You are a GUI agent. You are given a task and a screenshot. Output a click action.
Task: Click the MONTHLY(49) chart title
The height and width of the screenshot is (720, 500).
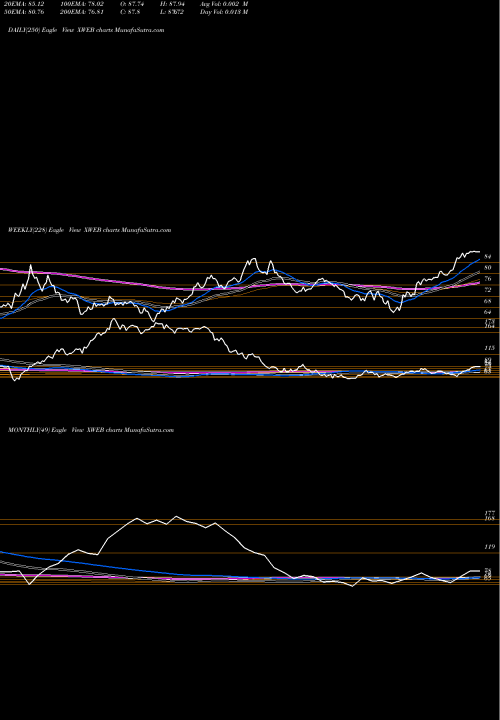91,430
